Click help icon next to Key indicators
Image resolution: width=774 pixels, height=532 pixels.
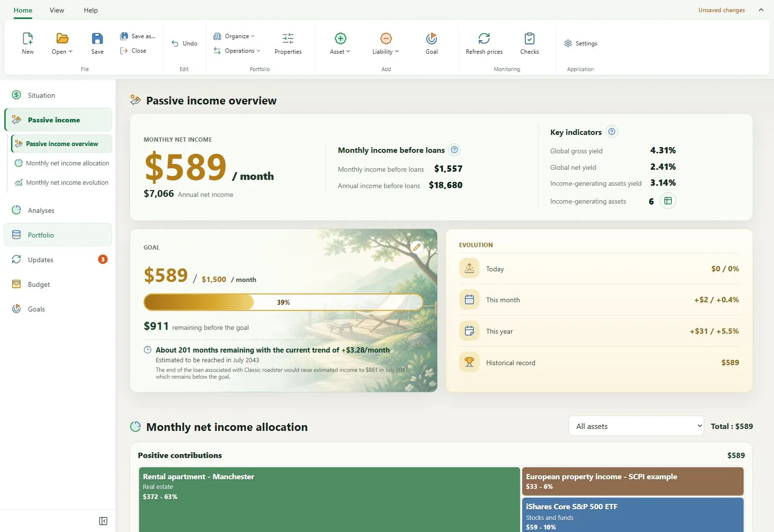point(612,132)
